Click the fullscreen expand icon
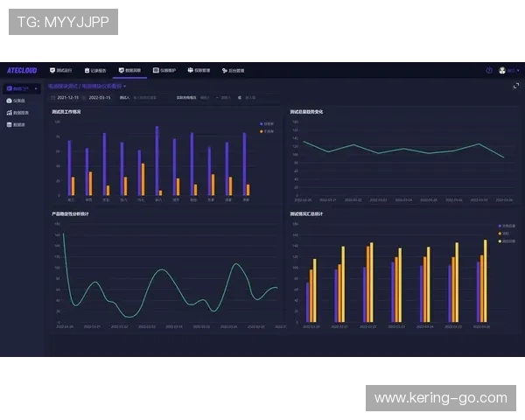This screenshot has width=525, height=420. pyautogui.click(x=515, y=86)
